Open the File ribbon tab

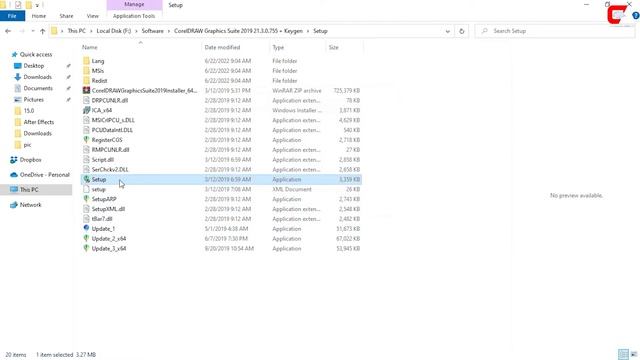(12, 16)
